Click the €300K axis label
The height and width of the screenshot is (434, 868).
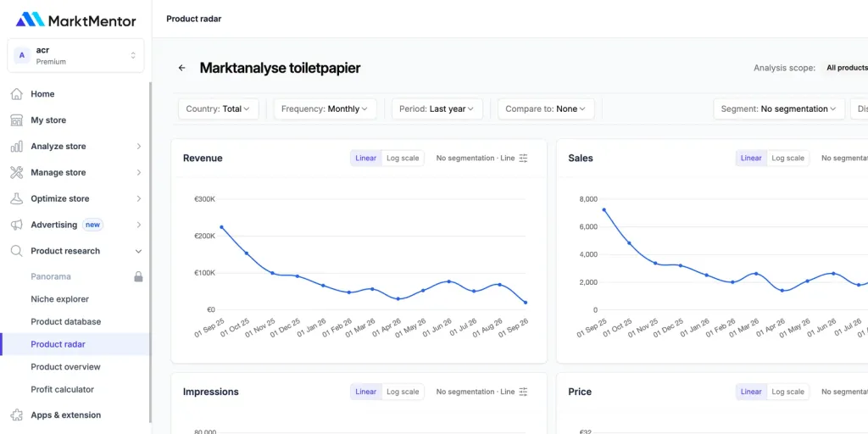click(x=205, y=198)
